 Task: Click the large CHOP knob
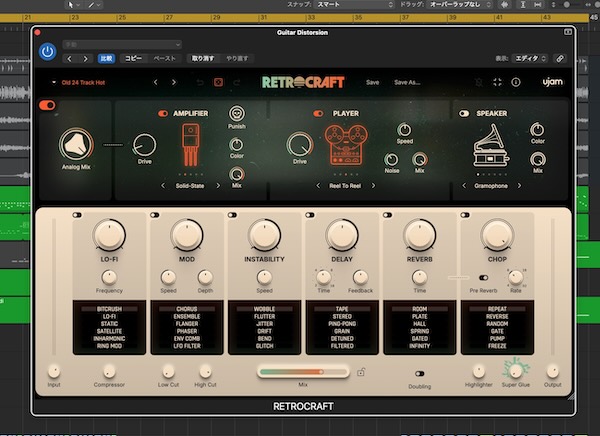tap(497, 235)
